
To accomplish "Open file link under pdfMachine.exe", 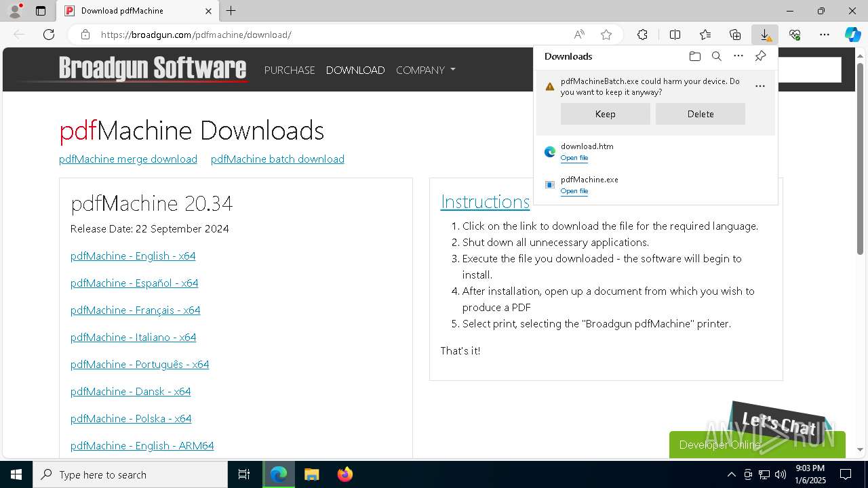I will [574, 191].
